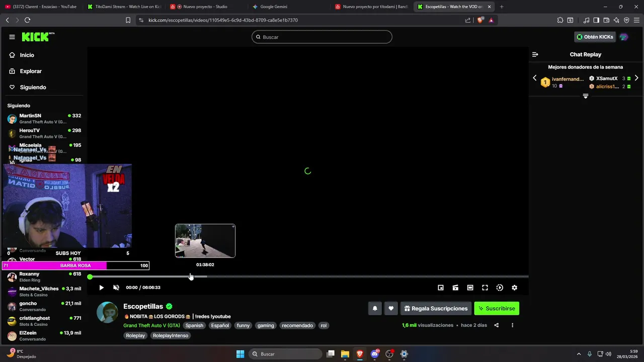This screenshot has height=362, width=644.
Task: Select the gaming tag
Action: coord(266,325)
